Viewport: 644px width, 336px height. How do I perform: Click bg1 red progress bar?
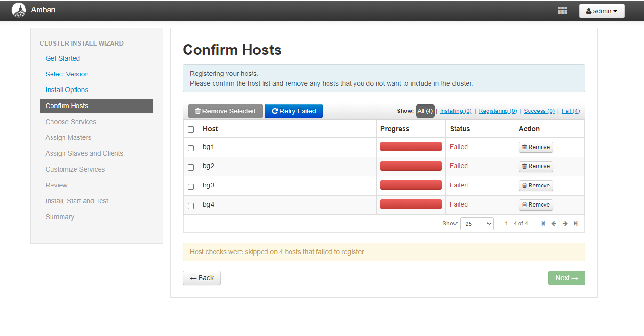pyautogui.click(x=411, y=147)
